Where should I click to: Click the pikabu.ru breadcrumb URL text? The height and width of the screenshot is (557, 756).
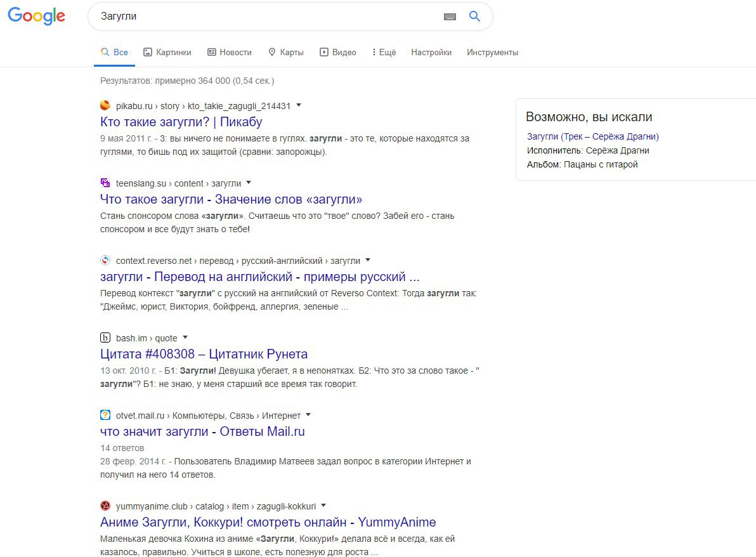point(203,106)
